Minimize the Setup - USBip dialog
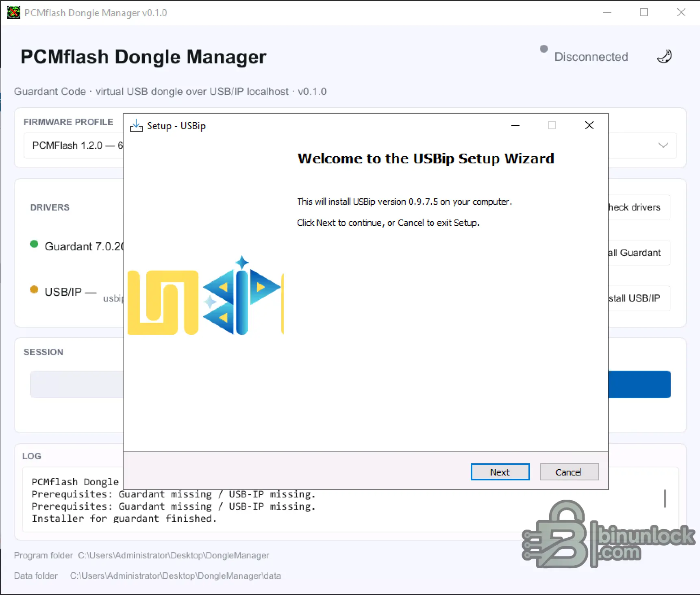The height and width of the screenshot is (595, 700). pos(515,126)
